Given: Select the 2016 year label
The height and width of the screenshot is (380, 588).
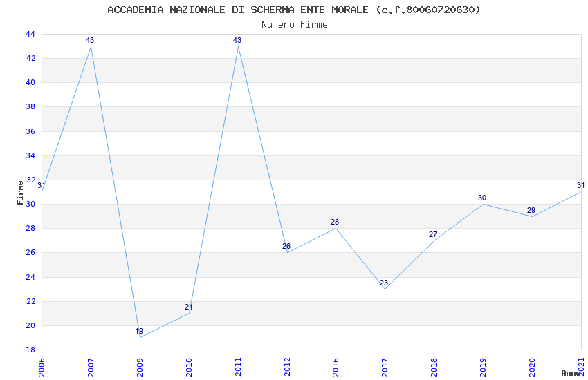Looking at the screenshot, I should [x=336, y=368].
